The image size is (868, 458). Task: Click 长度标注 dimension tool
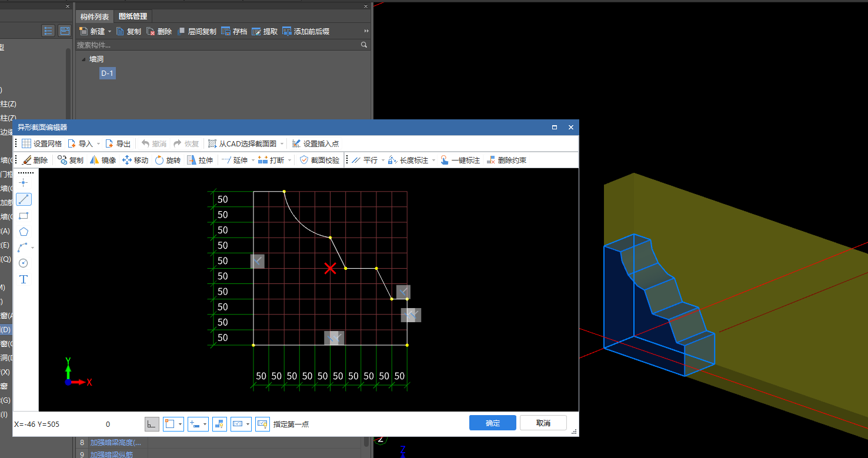pos(409,160)
